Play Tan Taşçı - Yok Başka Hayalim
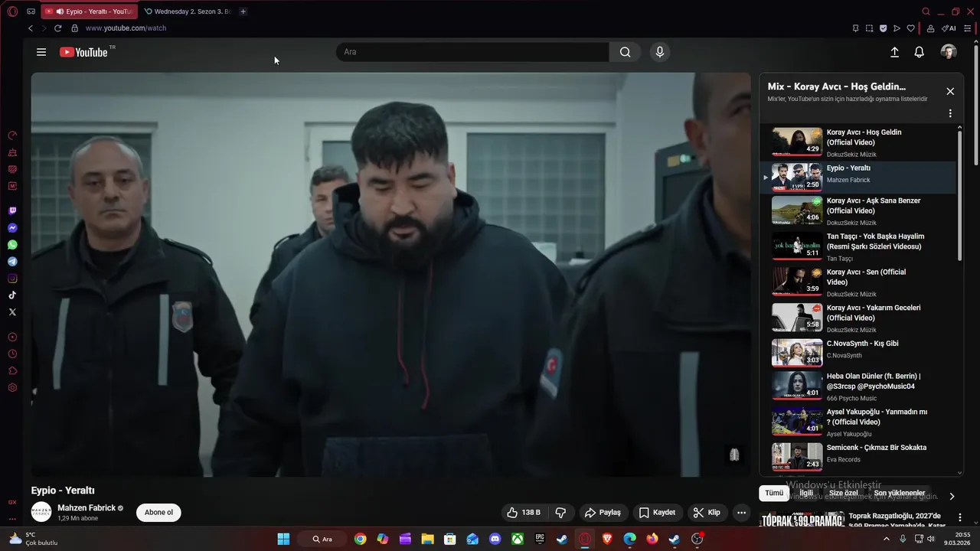980x551 pixels. [857, 246]
